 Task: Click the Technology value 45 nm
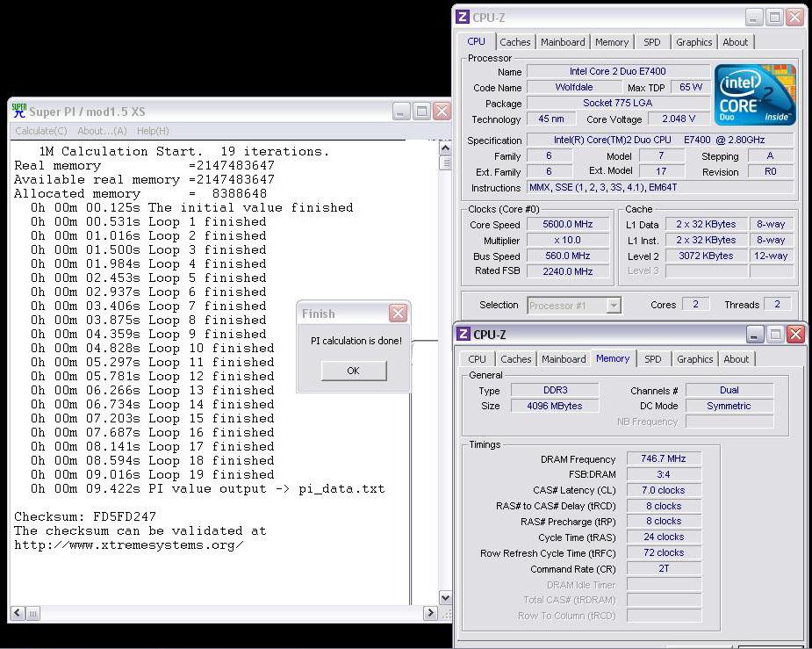click(551, 119)
